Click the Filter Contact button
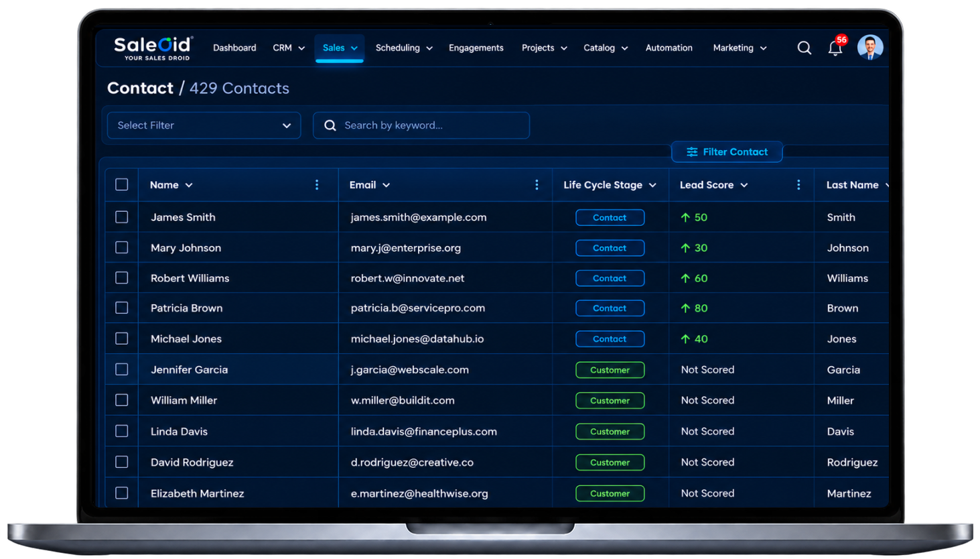Viewport: 980px width, 559px height. pyautogui.click(x=727, y=152)
